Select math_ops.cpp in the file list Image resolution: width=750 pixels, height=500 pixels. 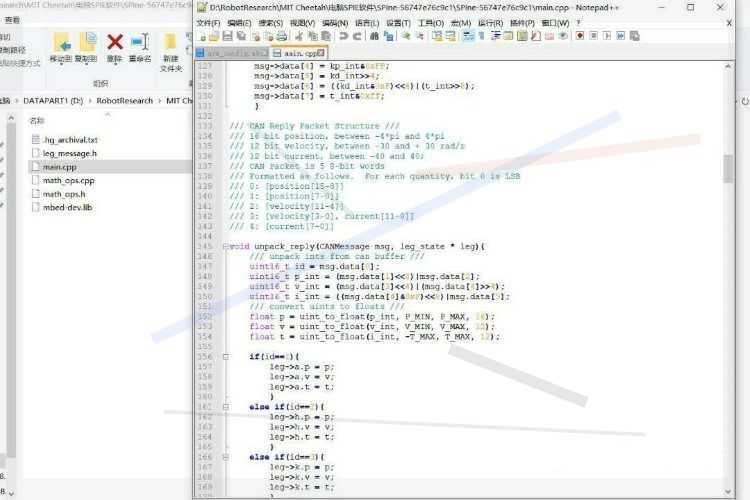click(68, 180)
